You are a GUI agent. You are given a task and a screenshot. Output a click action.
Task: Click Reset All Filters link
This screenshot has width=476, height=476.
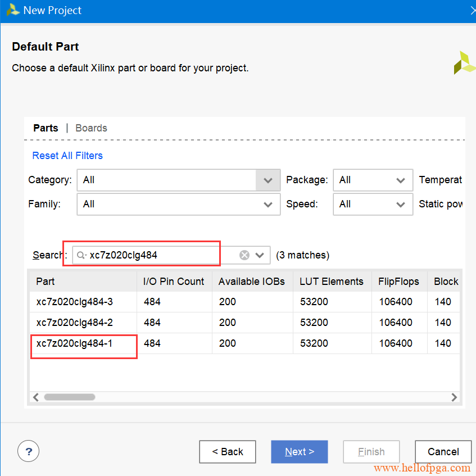[x=67, y=156]
